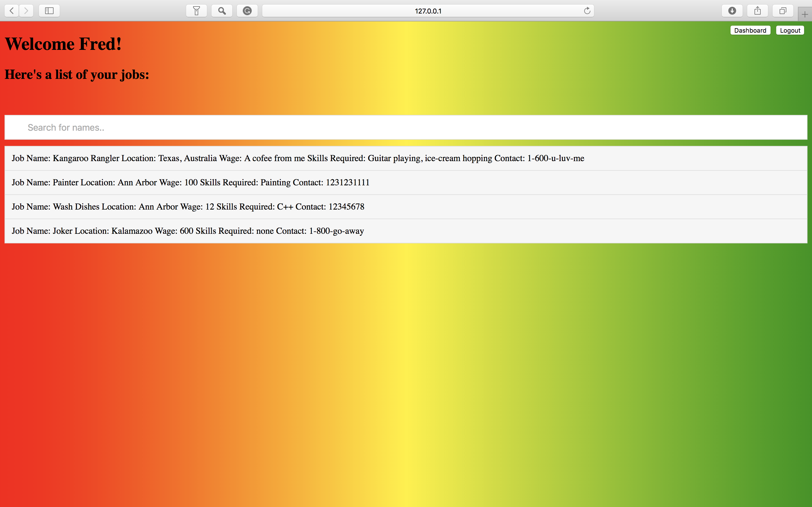812x507 pixels.
Task: Show the Safari sidebar
Action: point(49,11)
